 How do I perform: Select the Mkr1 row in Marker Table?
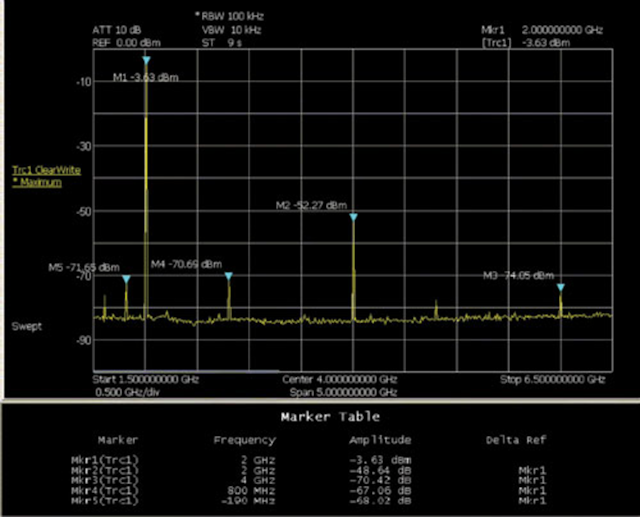click(x=308, y=460)
